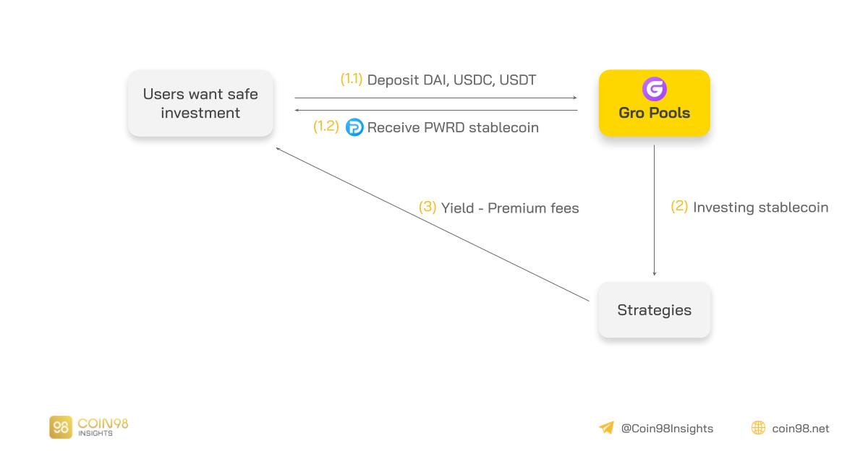
Task: Click the "Deposit DAI, USDC, USDT" label
Action: pos(451,80)
